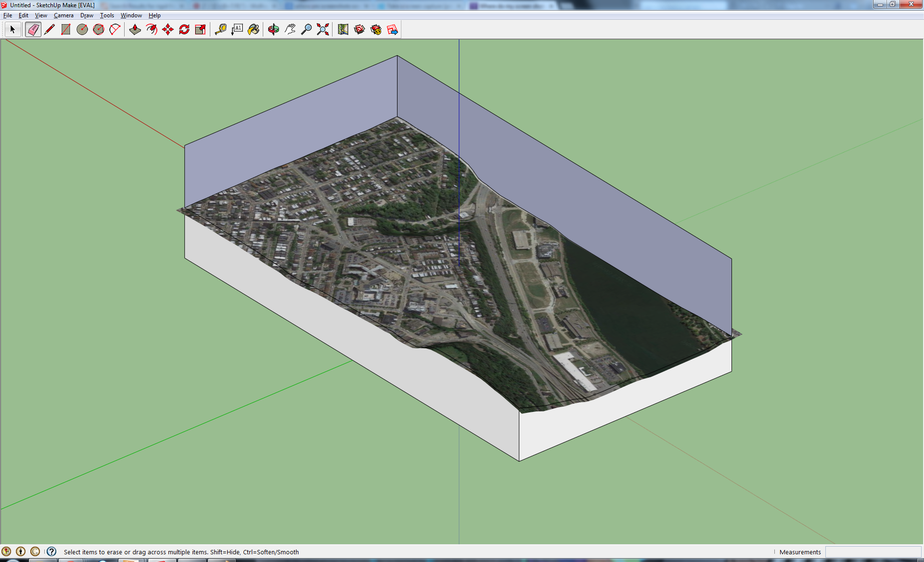Image resolution: width=924 pixels, height=562 pixels.
Task: Open the Edit menu
Action: [24, 15]
